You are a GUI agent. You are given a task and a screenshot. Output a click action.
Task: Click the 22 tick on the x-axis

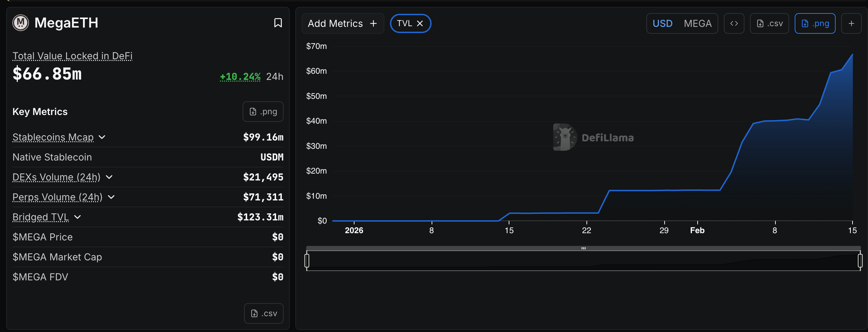coord(586,230)
